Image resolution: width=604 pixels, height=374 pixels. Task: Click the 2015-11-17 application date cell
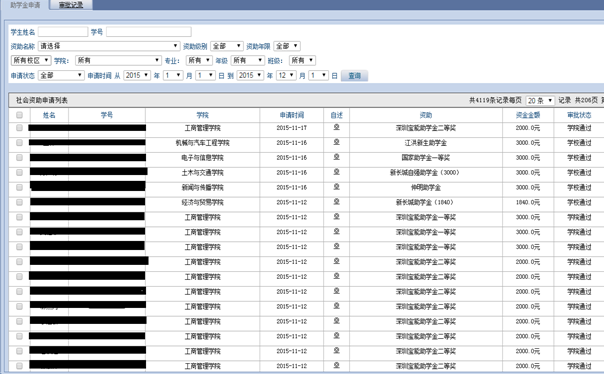coord(292,128)
